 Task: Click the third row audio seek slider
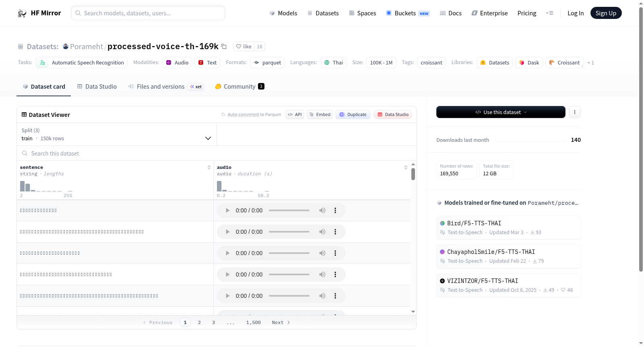click(x=289, y=253)
